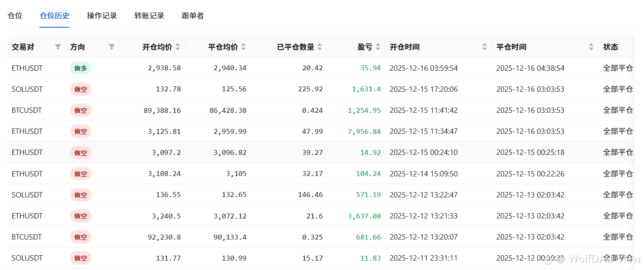The image size is (644, 270).
Task: Click the 状态 column header
Action: point(610,47)
